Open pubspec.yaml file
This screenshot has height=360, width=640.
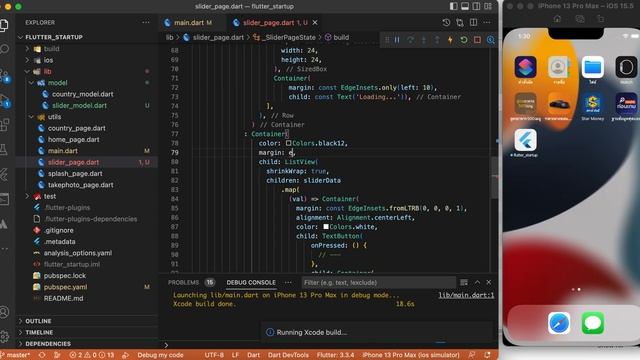coord(65,287)
